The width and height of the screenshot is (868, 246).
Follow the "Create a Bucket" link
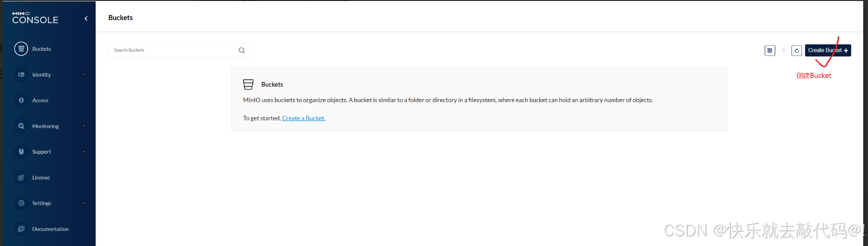tap(303, 118)
